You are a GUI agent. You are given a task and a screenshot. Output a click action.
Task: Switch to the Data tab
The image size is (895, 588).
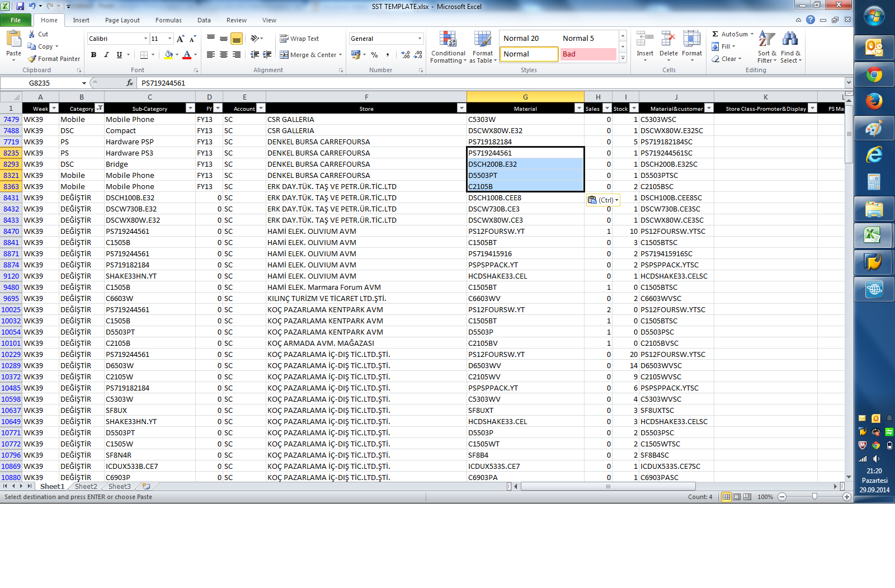[204, 20]
